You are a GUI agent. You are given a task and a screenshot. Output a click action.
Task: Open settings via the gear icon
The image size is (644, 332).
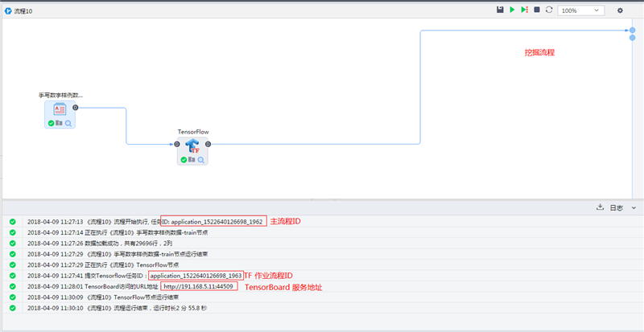click(x=620, y=10)
